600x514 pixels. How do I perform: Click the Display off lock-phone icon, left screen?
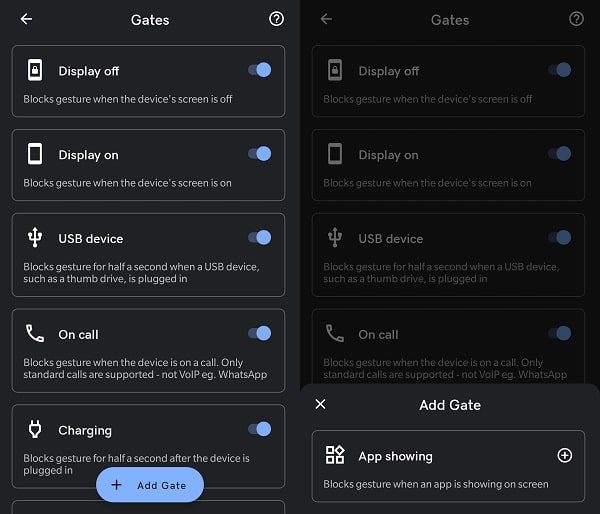click(x=35, y=70)
